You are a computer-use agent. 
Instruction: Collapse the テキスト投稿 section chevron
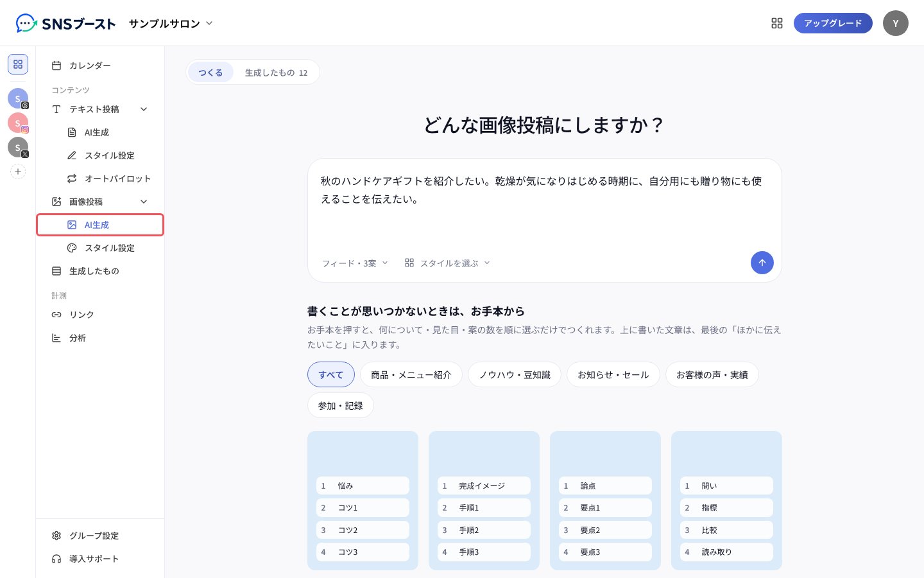coord(144,109)
